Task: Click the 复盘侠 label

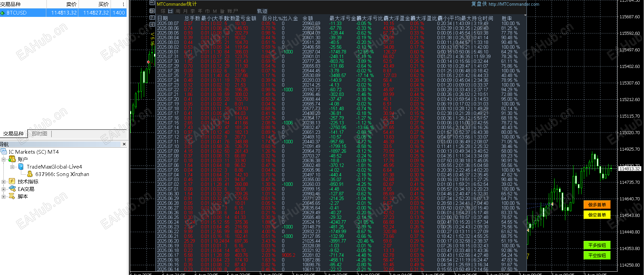Action: [479, 4]
